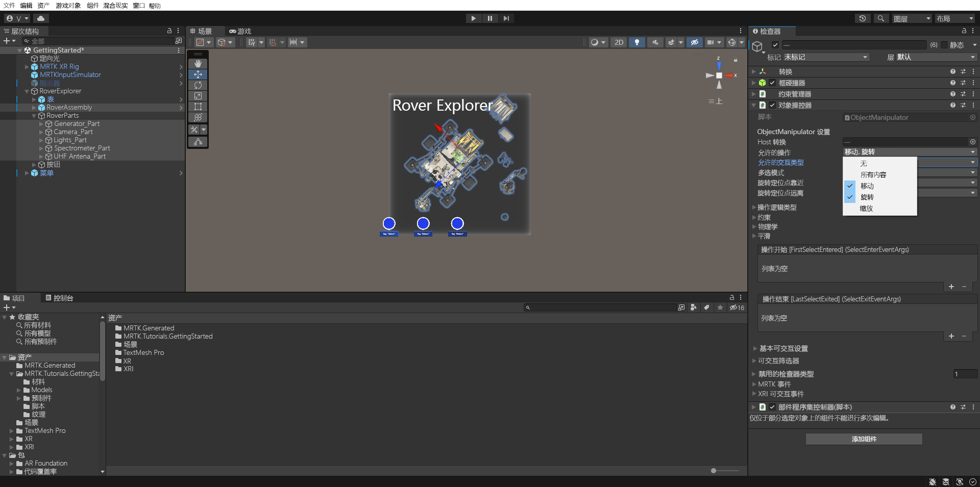Click the 添加组件 button
The width and height of the screenshot is (980, 487).
(864, 439)
